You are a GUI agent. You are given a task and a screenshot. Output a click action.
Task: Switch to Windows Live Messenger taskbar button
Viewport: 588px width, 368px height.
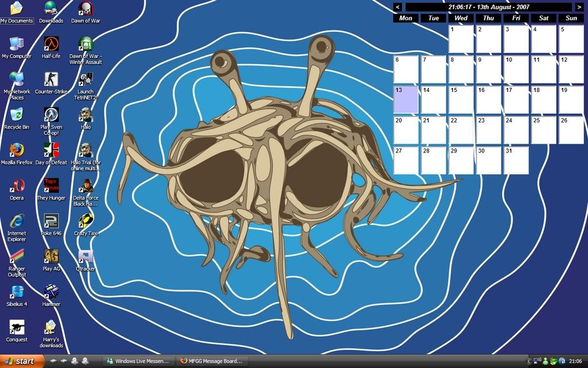(x=138, y=361)
